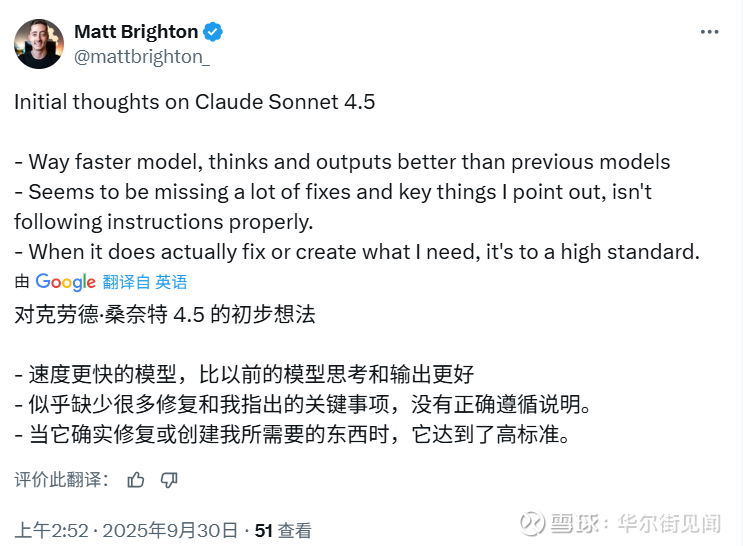Click the "评价此翻译" label
743x546 pixels.
(x=60, y=480)
